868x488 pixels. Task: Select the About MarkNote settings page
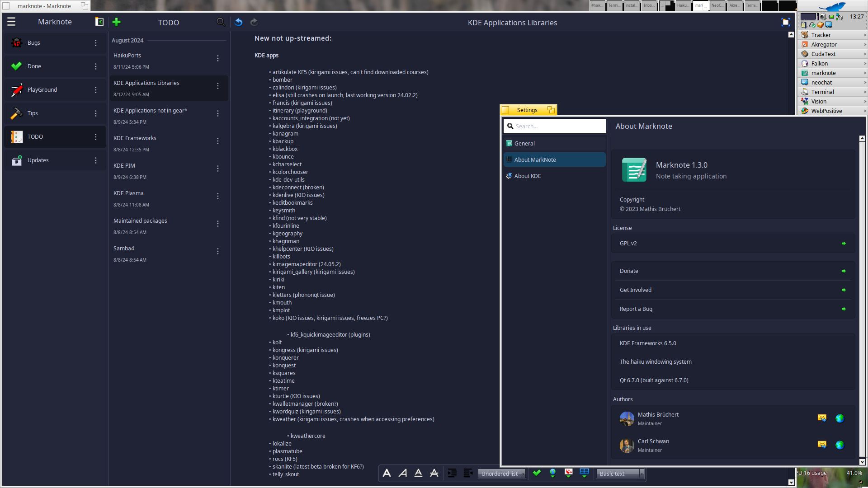coord(554,160)
